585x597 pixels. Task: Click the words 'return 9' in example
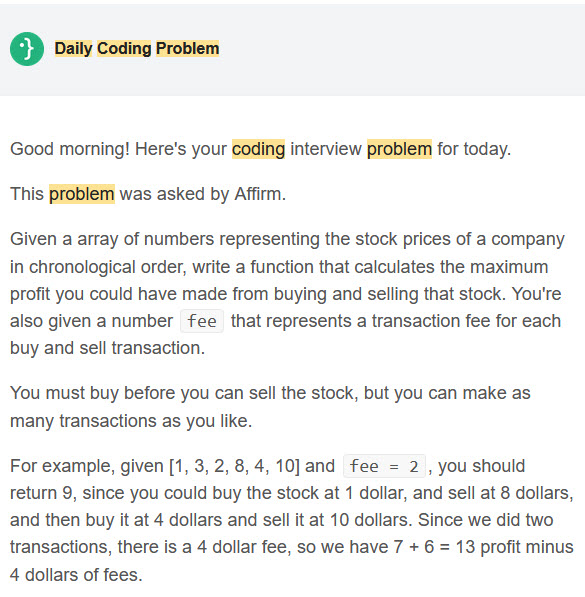click(41, 493)
